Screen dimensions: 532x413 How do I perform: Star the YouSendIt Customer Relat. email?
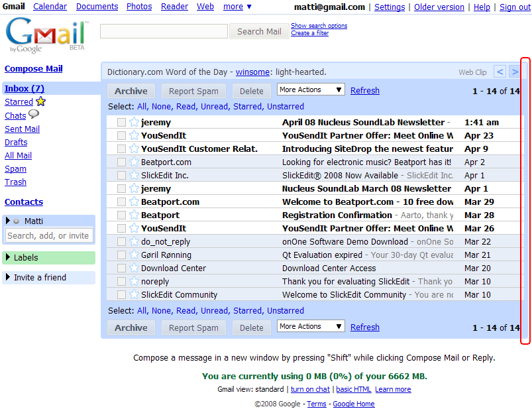click(x=134, y=148)
